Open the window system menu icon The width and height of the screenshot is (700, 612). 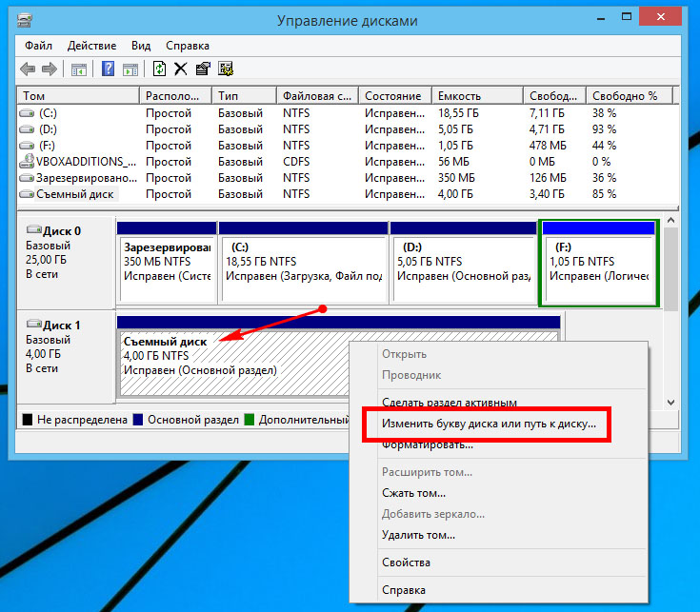[25, 20]
